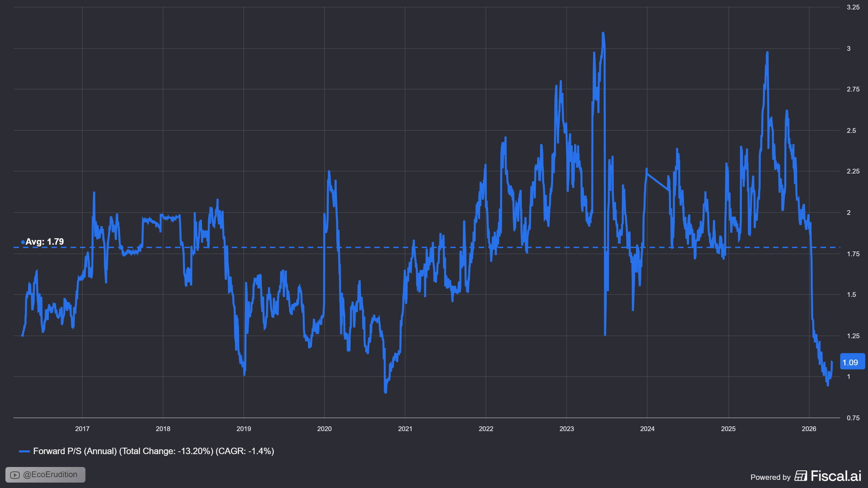
Task: Click the 2.25 y-axis label
Action: tap(853, 171)
